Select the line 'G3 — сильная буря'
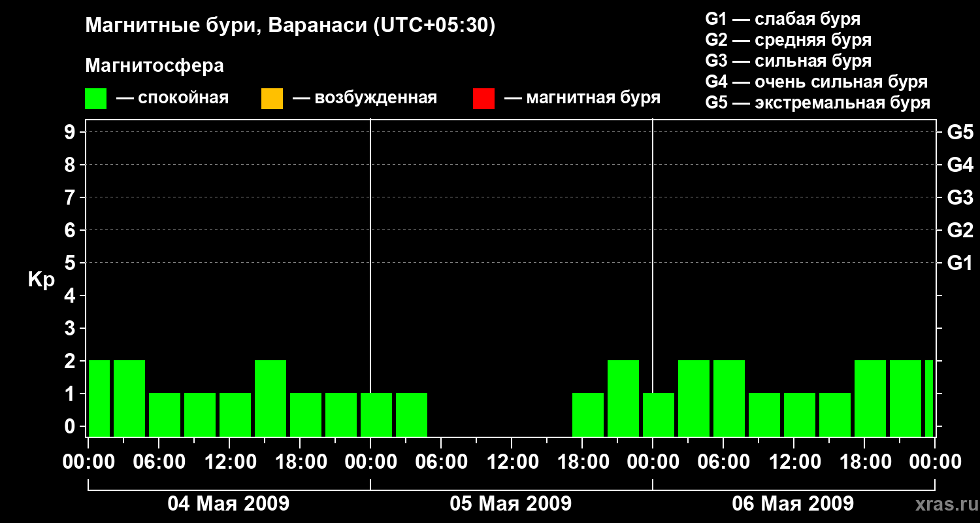The width and height of the screenshot is (980, 523). [788, 61]
